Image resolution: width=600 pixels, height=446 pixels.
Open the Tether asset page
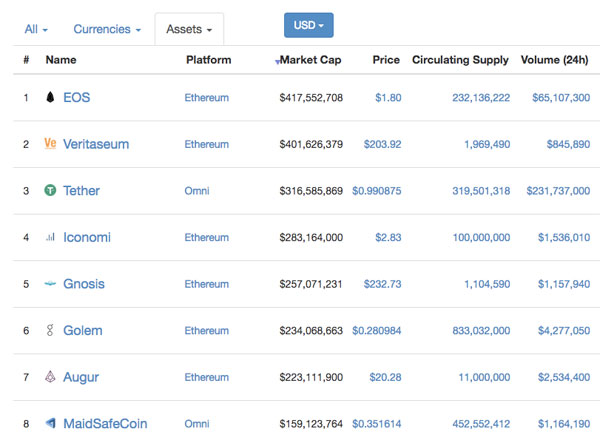(82, 190)
